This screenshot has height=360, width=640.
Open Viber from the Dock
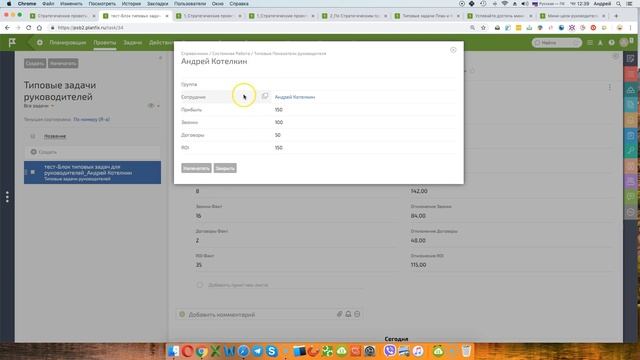pyautogui.click(x=390, y=351)
